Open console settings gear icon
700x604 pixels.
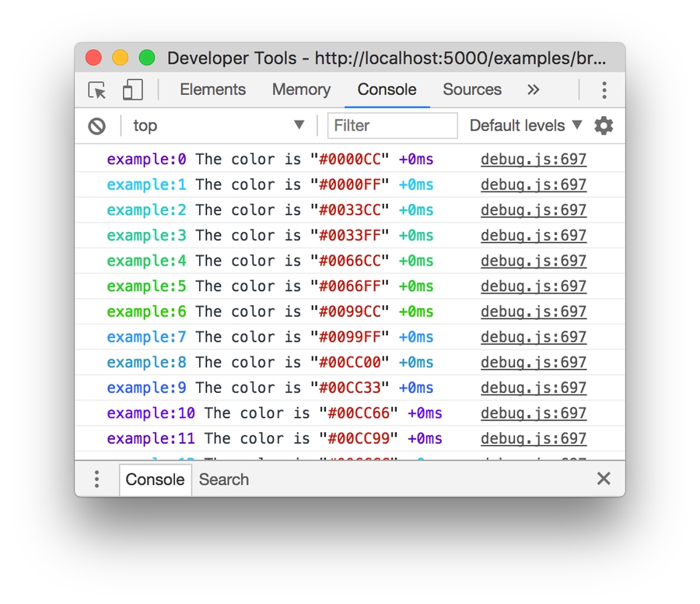point(604,125)
